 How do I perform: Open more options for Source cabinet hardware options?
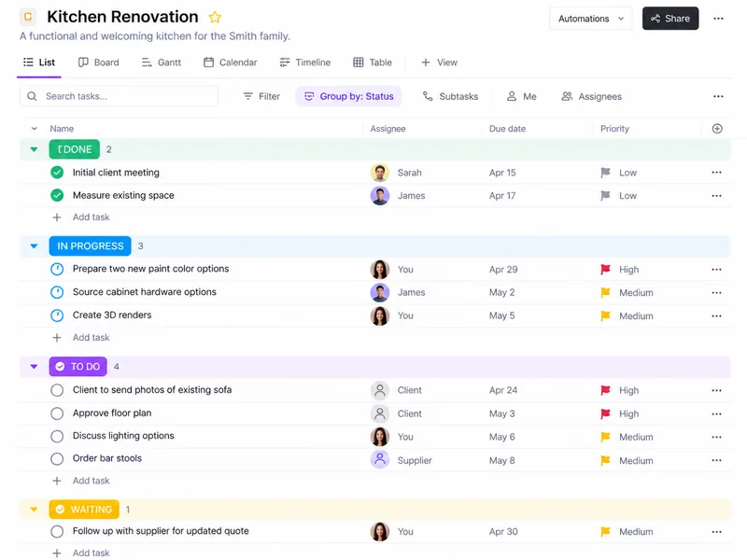716,292
